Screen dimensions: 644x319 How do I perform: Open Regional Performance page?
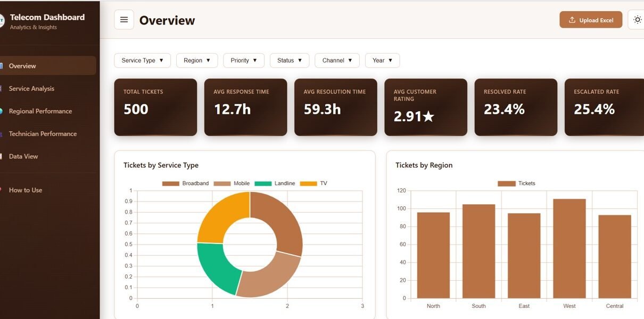click(x=40, y=111)
